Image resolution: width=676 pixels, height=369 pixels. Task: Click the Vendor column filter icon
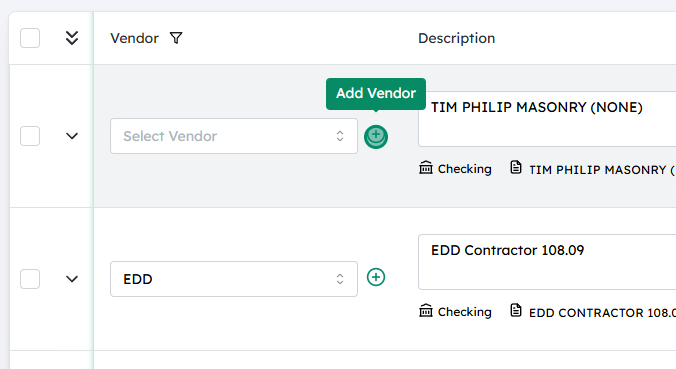(176, 38)
